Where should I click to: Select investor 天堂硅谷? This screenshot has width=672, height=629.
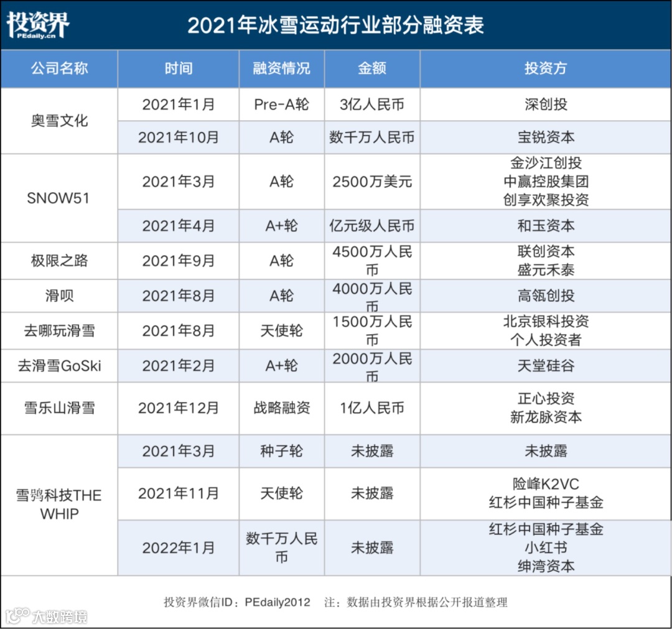[546, 366]
